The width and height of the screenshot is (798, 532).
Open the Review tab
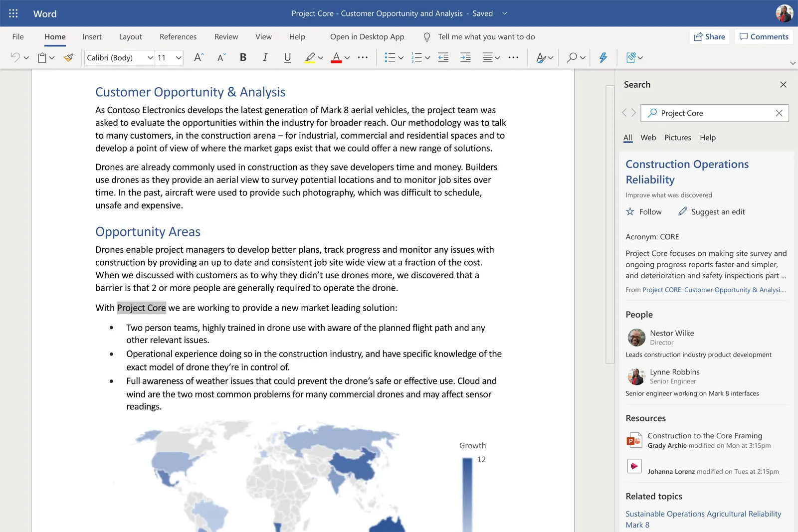tap(226, 36)
